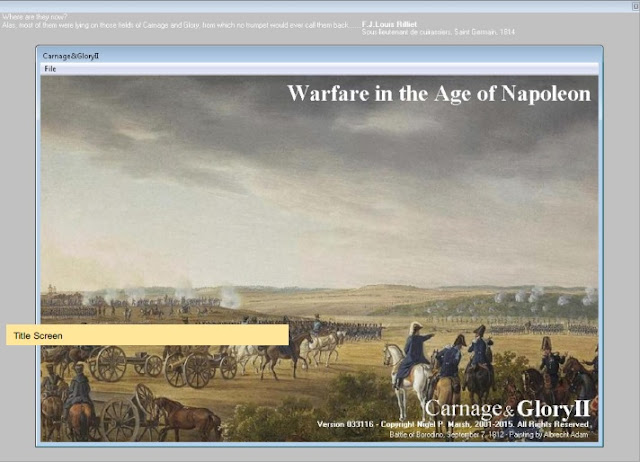This screenshot has width=640, height=462.
Task: Click the 'Warfare in the Age of Napoleon' heading
Action: 439,93
